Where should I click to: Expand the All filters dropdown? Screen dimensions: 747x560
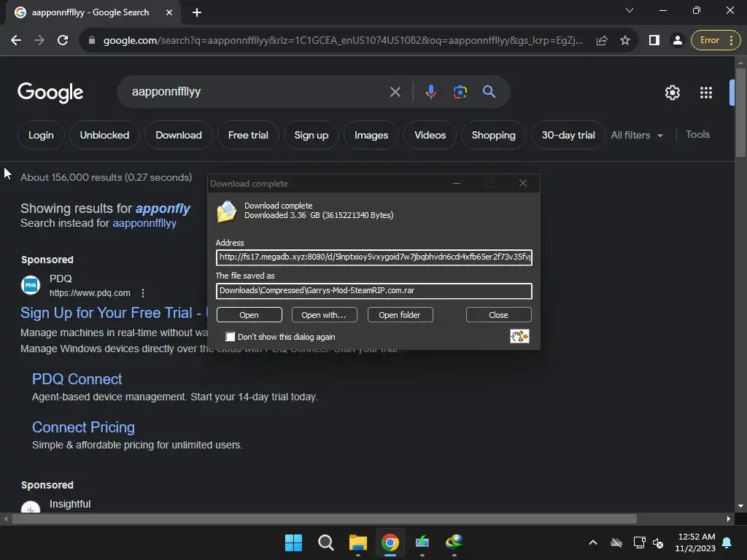click(x=637, y=135)
